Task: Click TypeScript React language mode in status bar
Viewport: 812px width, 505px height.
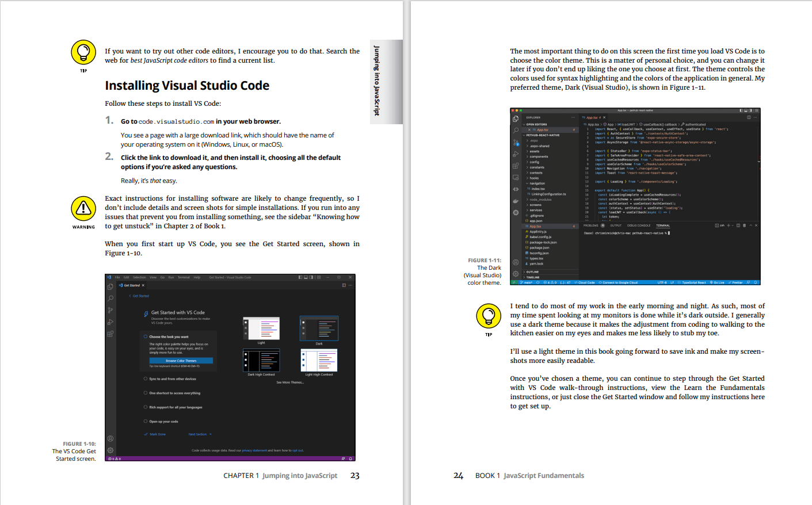Action: (x=694, y=282)
